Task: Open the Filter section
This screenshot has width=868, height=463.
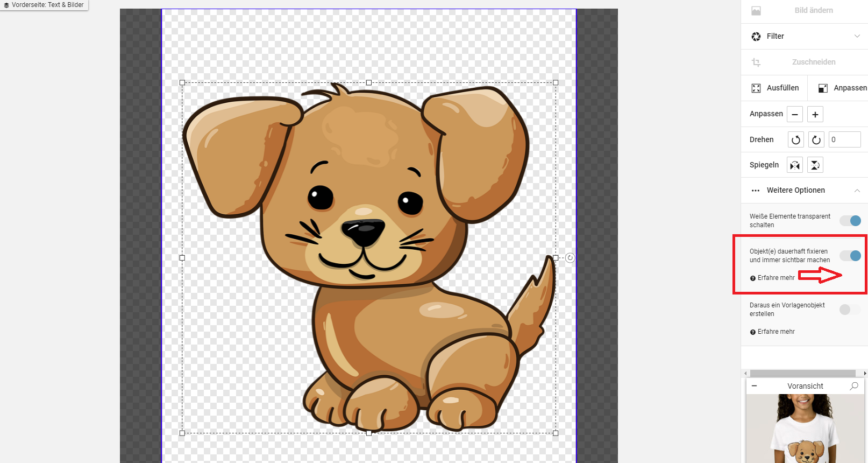Action: 805,36
